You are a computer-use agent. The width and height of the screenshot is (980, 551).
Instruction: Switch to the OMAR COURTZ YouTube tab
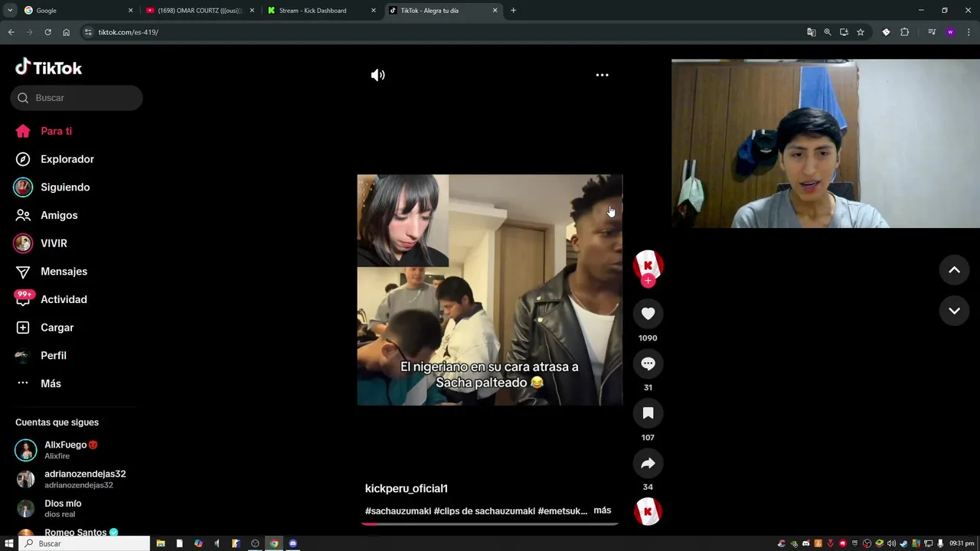click(x=199, y=11)
